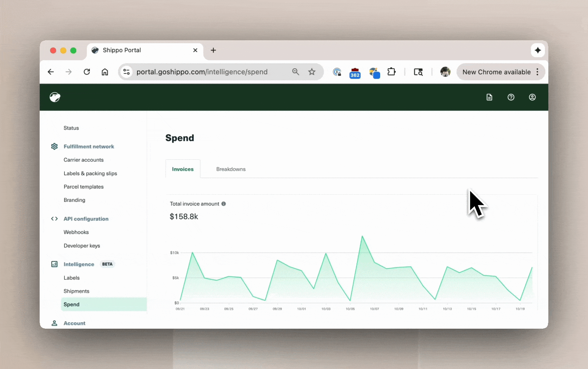Bookmark this page with the star
The image size is (588, 369).
[312, 72]
